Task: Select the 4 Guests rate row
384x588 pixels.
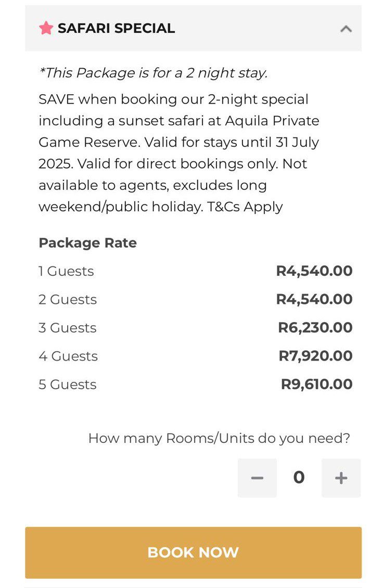Action: point(195,356)
